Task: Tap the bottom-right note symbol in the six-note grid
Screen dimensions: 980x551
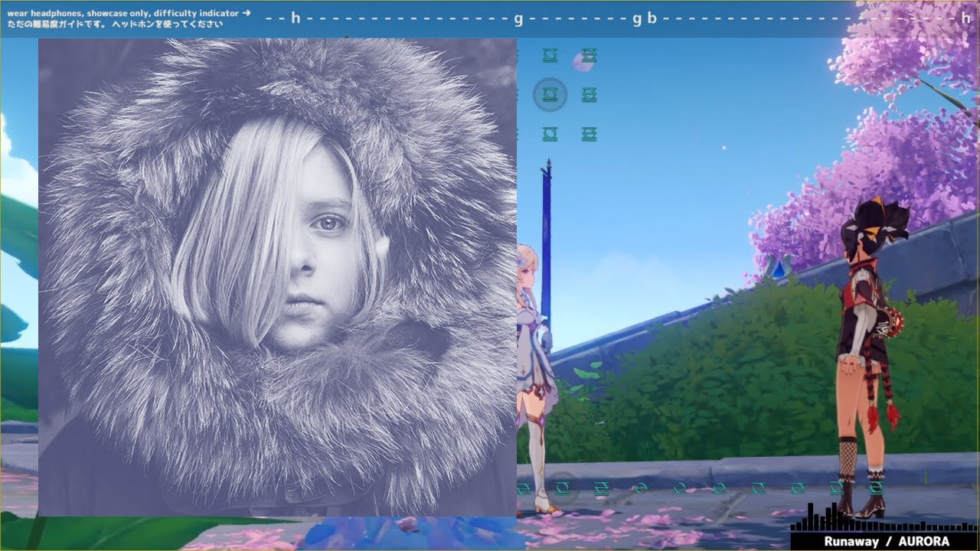Action: click(x=589, y=135)
